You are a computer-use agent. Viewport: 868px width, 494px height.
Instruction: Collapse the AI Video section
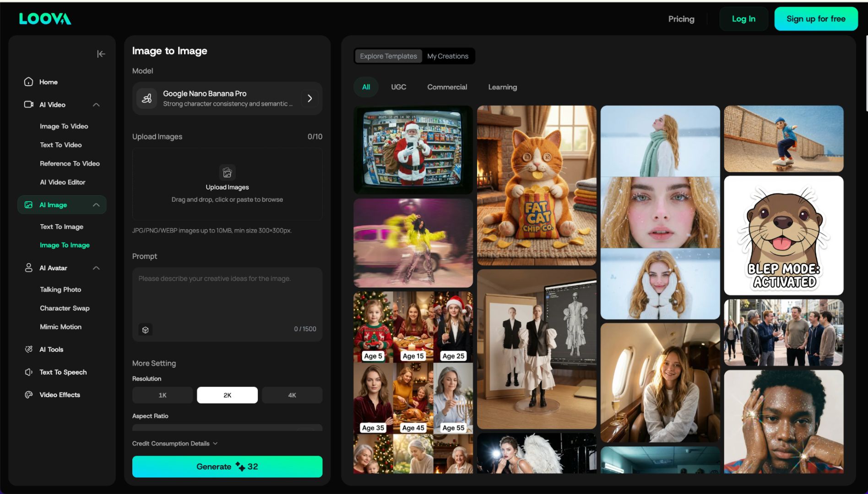pos(96,105)
